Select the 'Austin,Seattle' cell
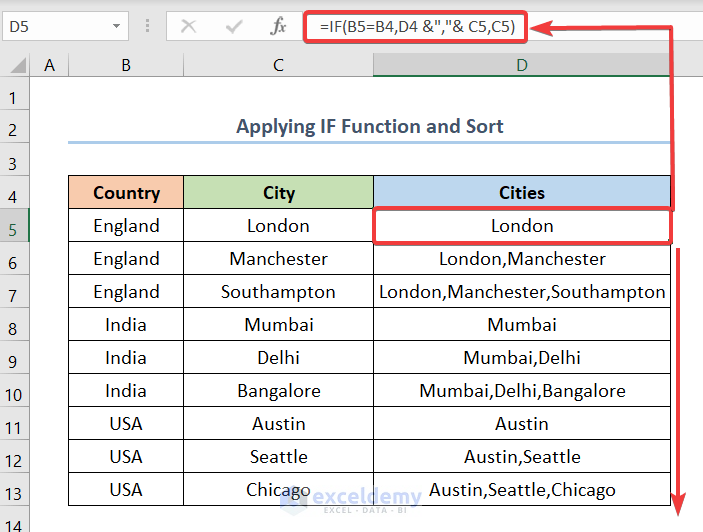This screenshot has height=532, width=703. tap(522, 457)
